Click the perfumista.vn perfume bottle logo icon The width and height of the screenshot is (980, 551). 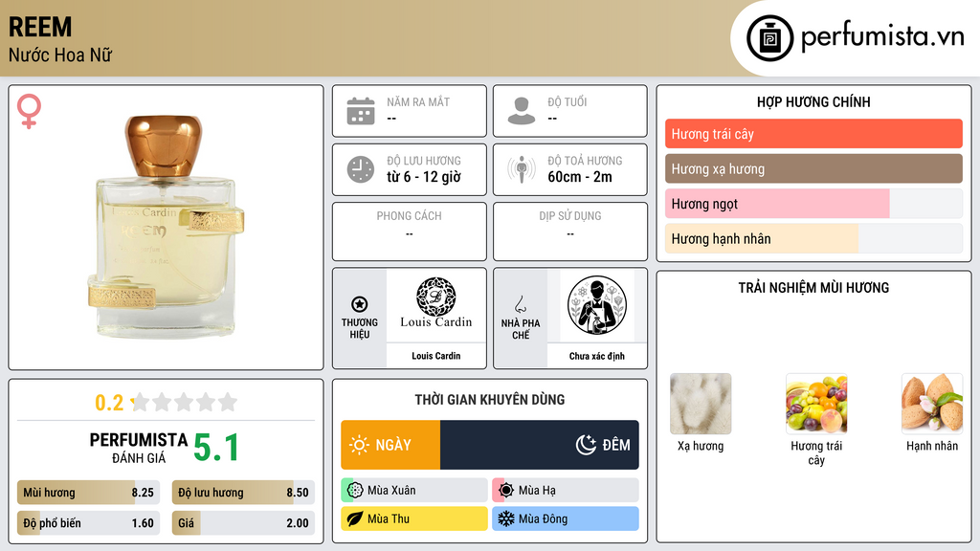pyautogui.click(x=769, y=38)
